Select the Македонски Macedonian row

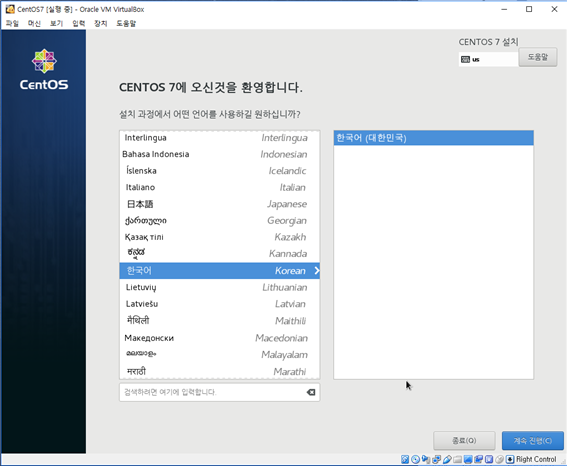point(219,338)
